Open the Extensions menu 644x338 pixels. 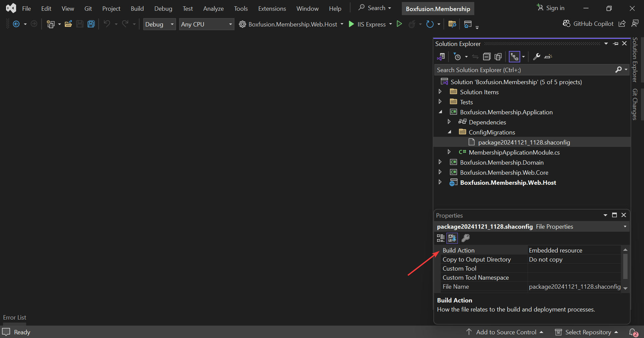pos(272,8)
